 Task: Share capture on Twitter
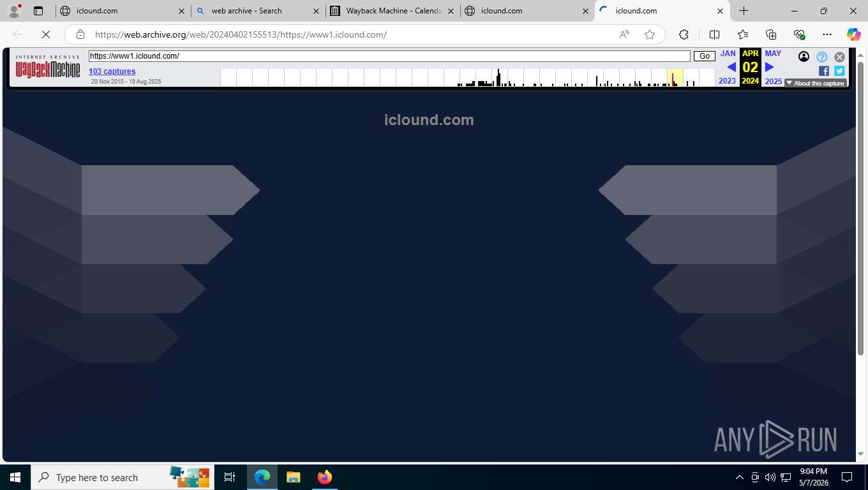(839, 71)
